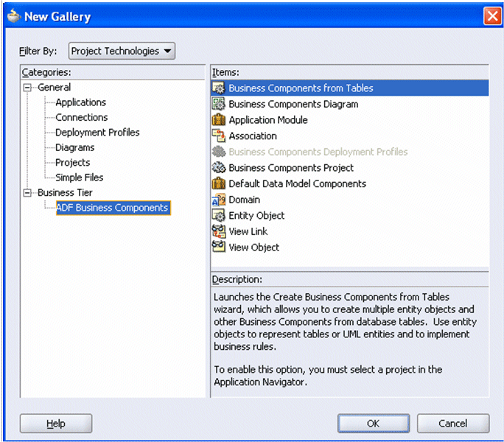Click the View Object icon
Viewport: 504px width, 442px height.
[x=219, y=247]
